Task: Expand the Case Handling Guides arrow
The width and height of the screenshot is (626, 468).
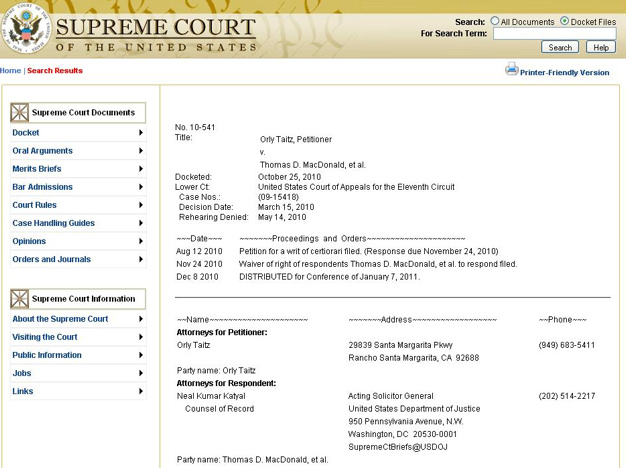Action: pos(141,223)
